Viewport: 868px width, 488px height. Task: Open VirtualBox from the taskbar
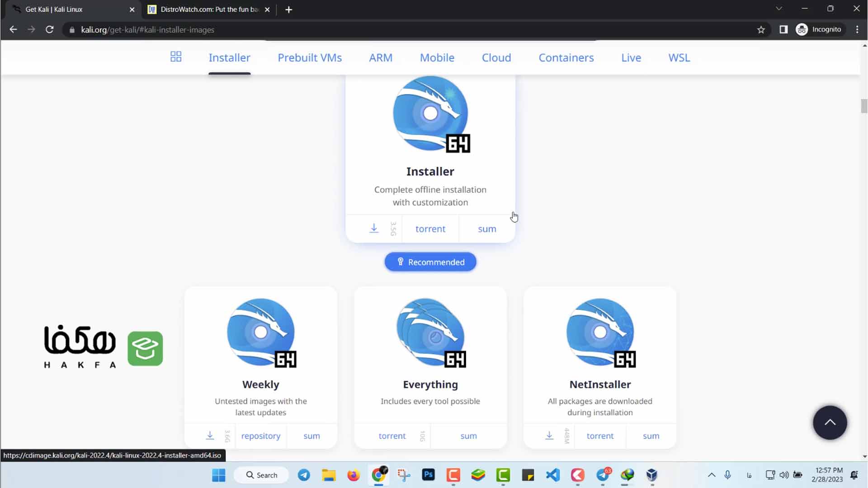point(651,475)
